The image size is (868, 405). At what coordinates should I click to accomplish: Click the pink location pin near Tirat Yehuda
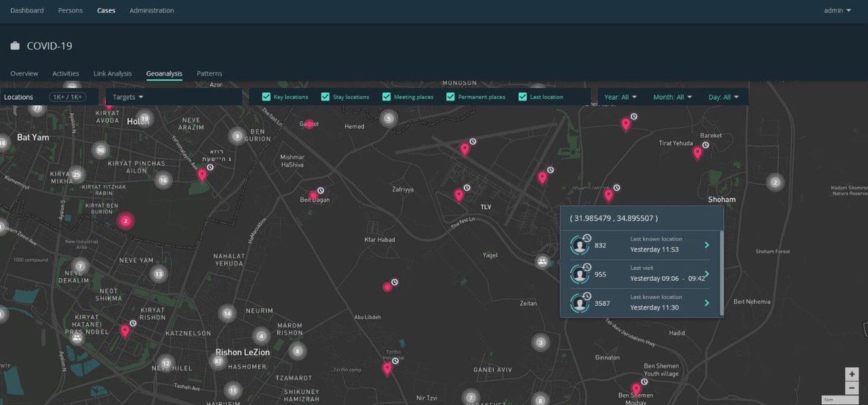pyautogui.click(x=697, y=153)
